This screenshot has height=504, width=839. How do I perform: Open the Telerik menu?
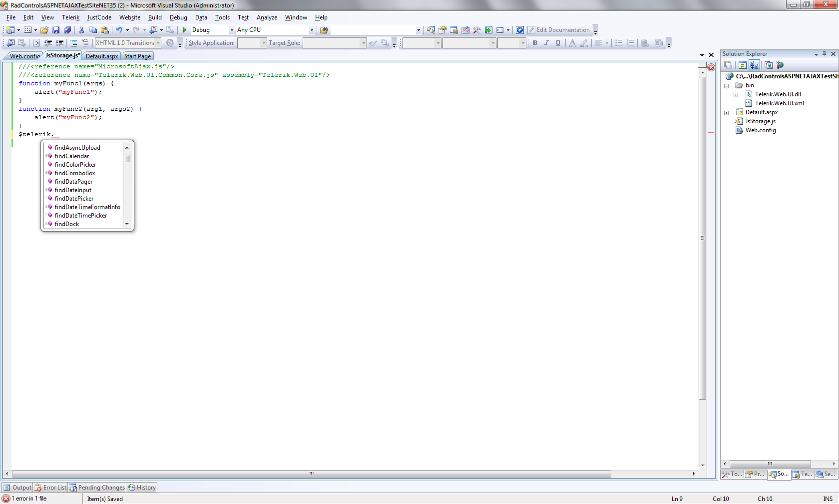[70, 17]
